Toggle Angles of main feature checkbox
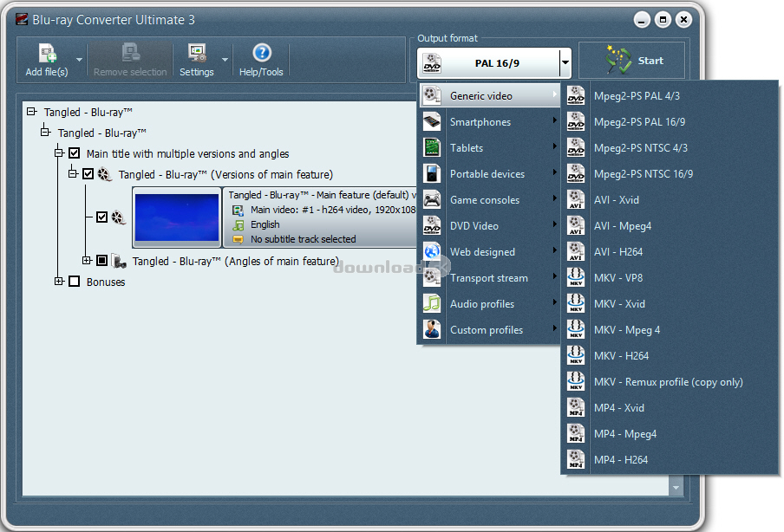 [102, 261]
